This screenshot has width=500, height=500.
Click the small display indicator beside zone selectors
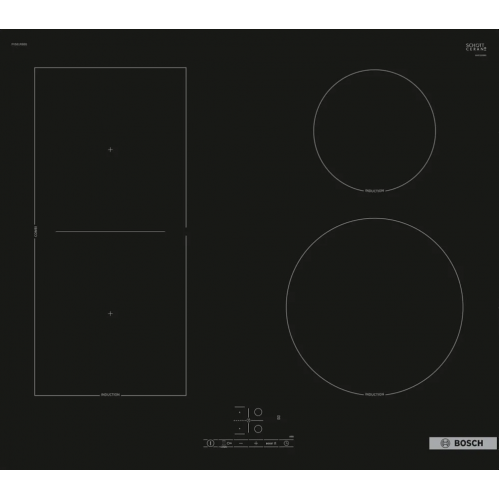click(x=279, y=417)
